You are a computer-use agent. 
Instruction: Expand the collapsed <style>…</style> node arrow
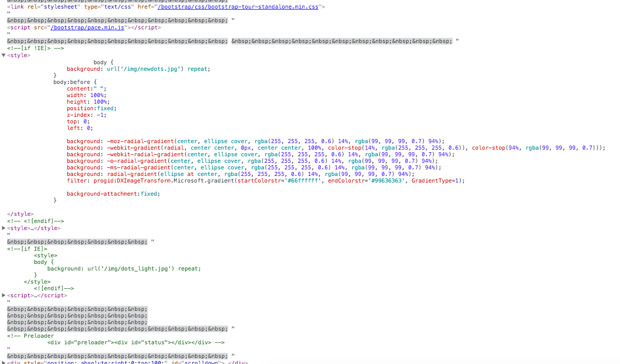4,228
